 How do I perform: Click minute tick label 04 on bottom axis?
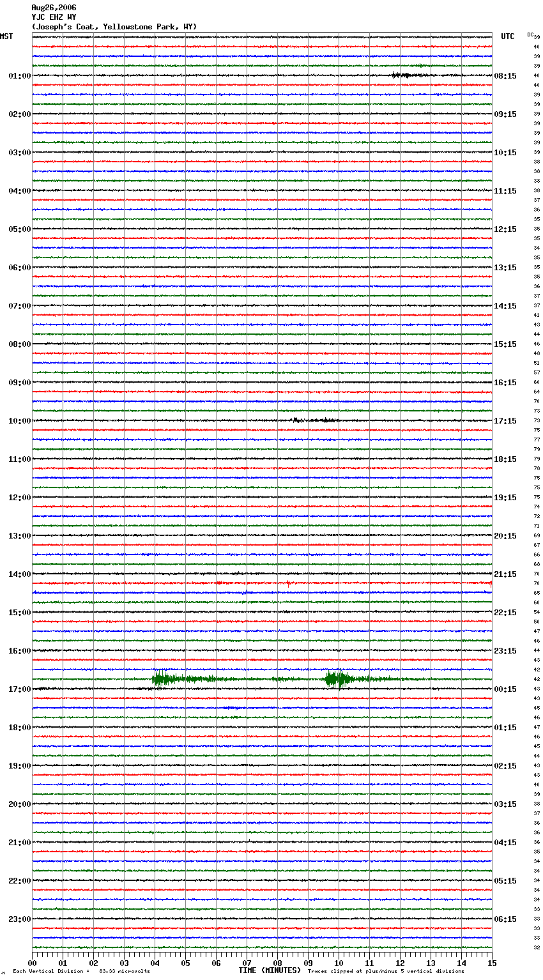click(x=155, y=963)
